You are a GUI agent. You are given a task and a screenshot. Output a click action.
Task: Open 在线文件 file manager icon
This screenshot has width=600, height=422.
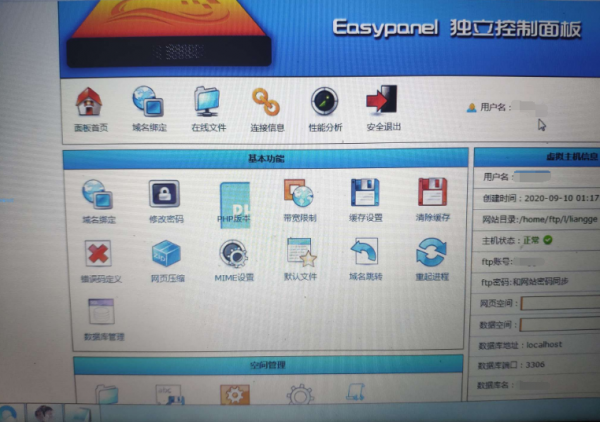(x=207, y=101)
